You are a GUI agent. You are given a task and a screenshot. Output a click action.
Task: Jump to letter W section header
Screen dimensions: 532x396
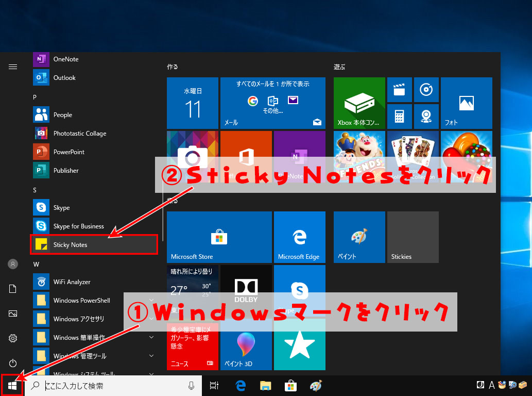[x=36, y=264]
